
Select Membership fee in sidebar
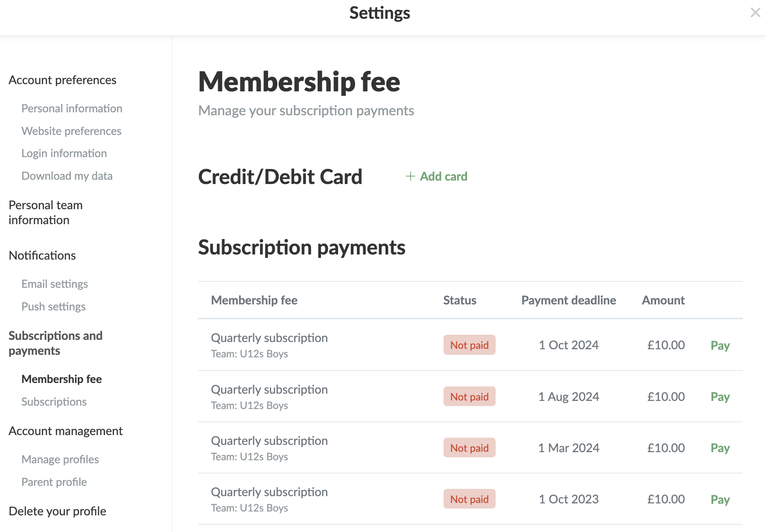tap(61, 379)
